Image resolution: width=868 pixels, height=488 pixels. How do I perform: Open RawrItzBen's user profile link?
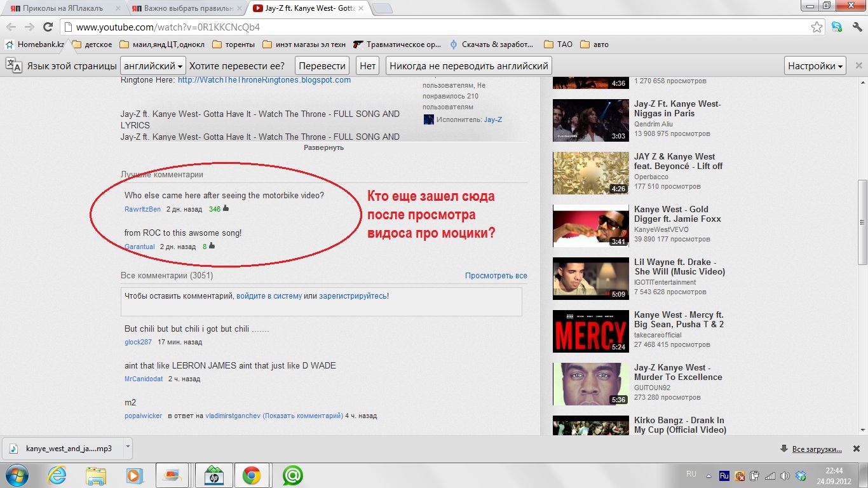coord(142,209)
